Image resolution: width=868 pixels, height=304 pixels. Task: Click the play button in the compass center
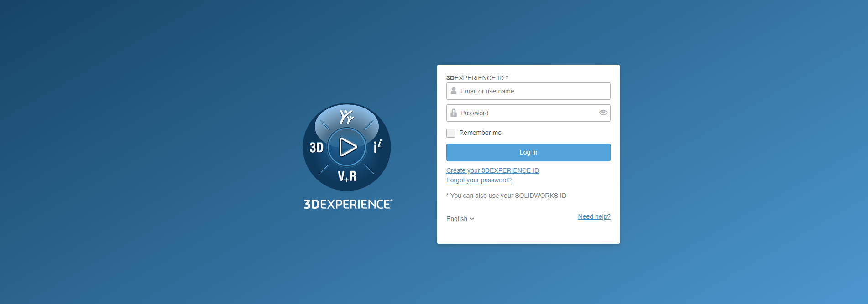click(x=347, y=147)
